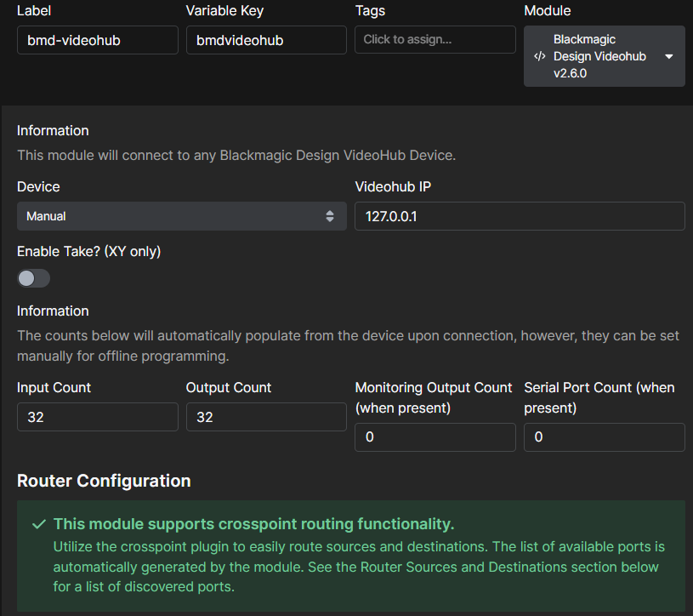Click the Serial Port Count field
693x616 pixels.
click(x=605, y=437)
